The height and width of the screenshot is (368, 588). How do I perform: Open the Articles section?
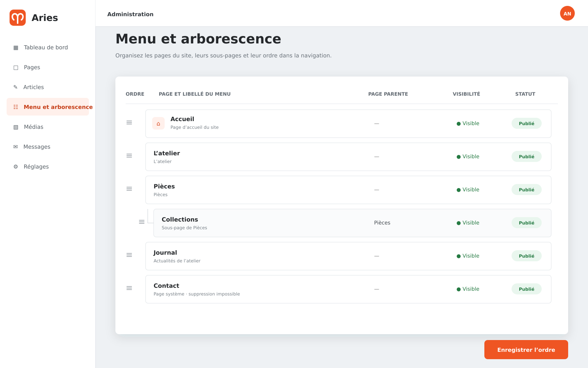48,87
